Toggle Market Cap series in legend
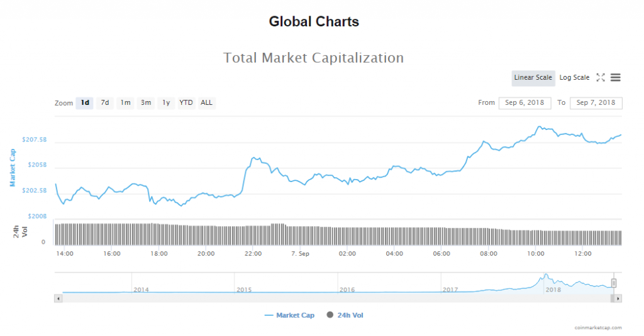The image size is (644, 336). tap(289, 315)
